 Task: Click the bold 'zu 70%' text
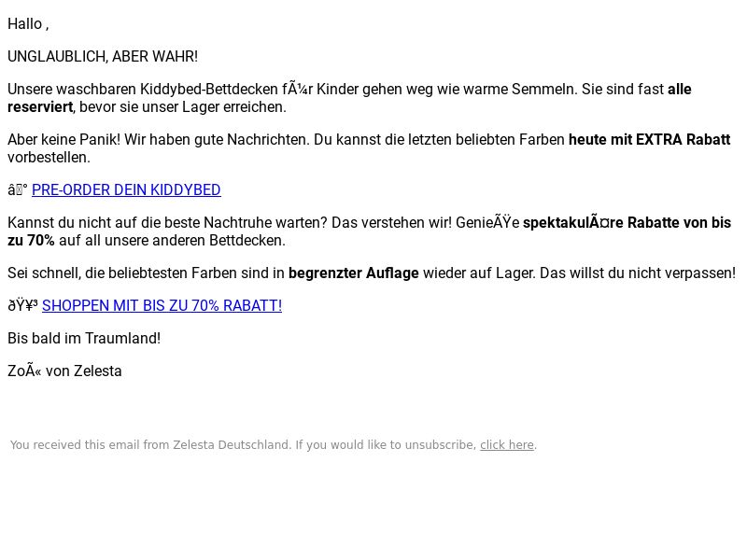31,241
